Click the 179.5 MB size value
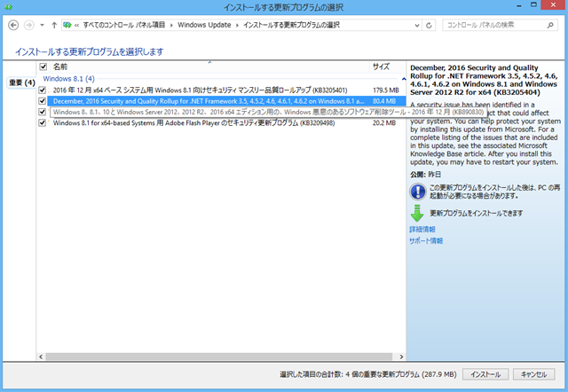The image size is (568, 392). [x=386, y=90]
